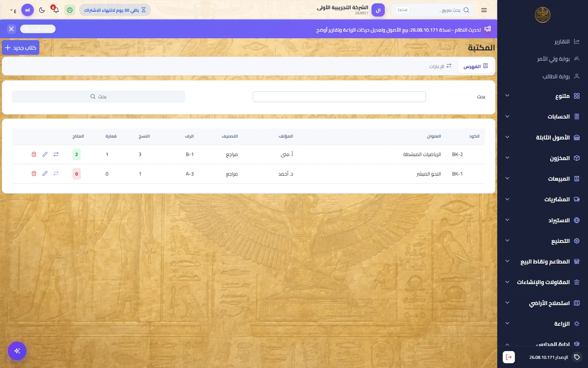Click the lend arrows icon for BK-1
The image size is (588, 368).
point(56,174)
